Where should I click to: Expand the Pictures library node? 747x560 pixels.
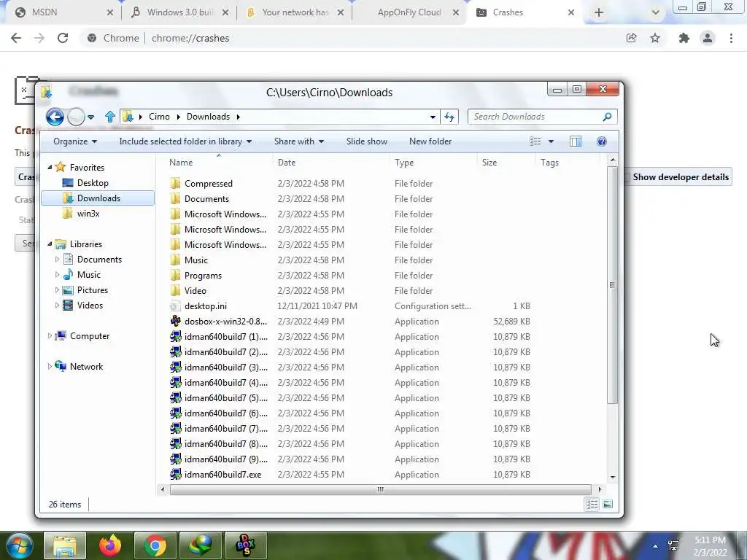(x=57, y=290)
